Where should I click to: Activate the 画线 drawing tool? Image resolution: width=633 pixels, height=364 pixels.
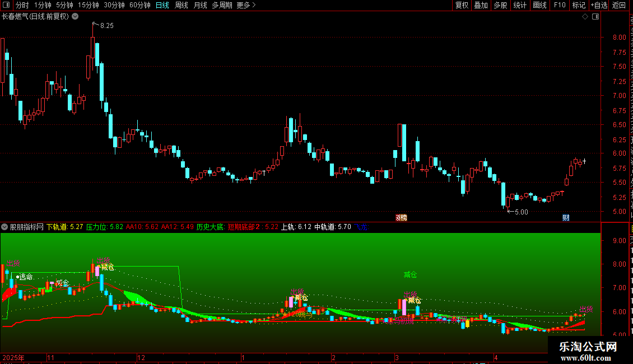(x=540, y=5)
